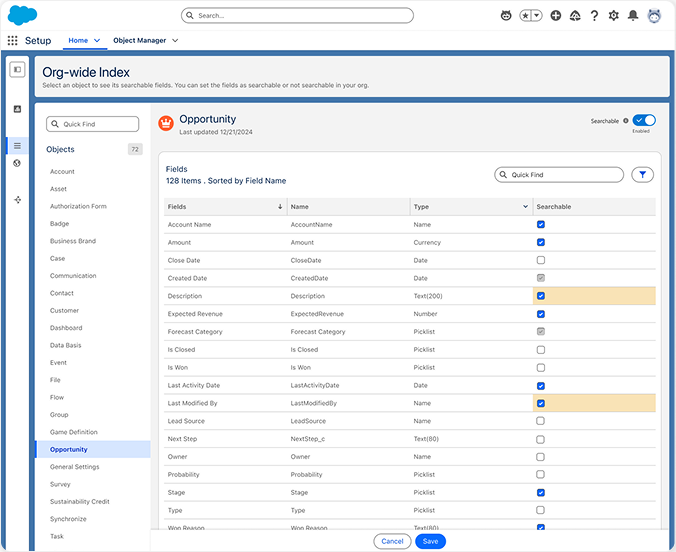Click the Cancel button
676x552 pixels.
392,541
